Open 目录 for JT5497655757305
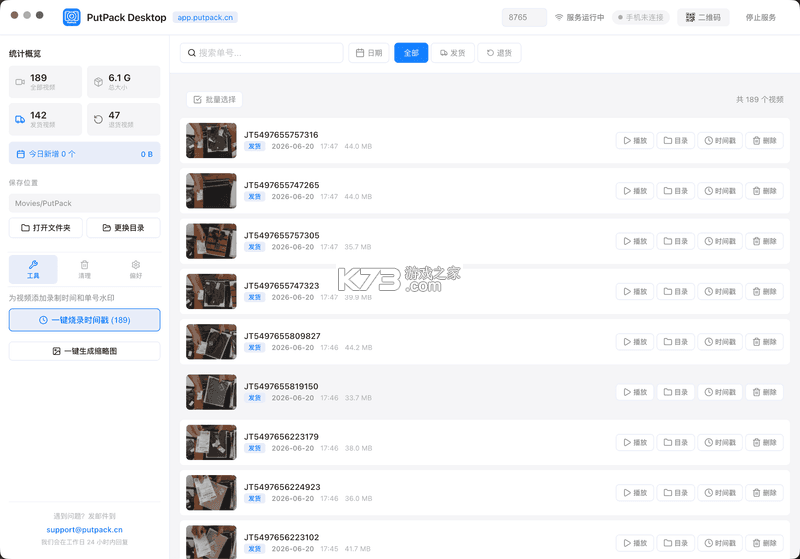This screenshot has height=559, width=800. 676,241
